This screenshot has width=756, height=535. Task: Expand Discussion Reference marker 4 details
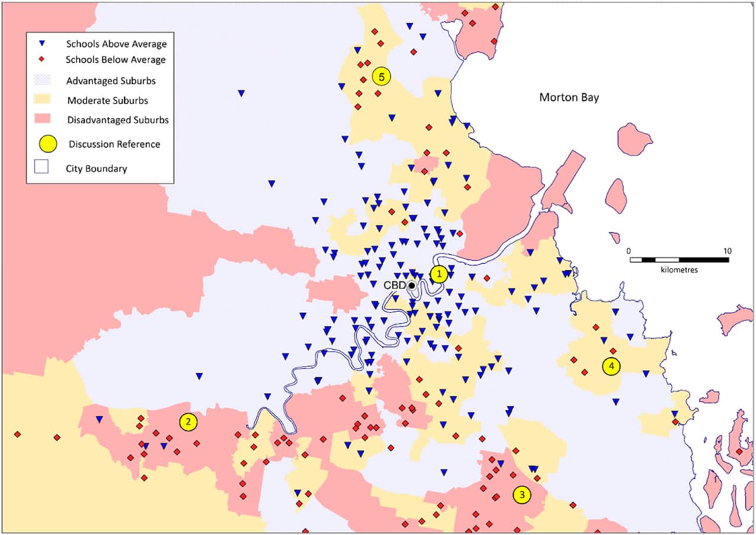click(x=611, y=365)
